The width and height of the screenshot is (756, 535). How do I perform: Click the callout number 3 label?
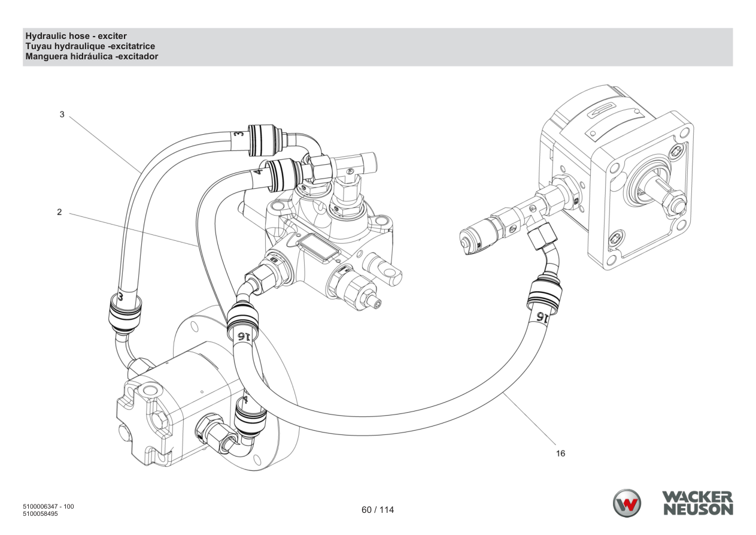pyautogui.click(x=62, y=114)
